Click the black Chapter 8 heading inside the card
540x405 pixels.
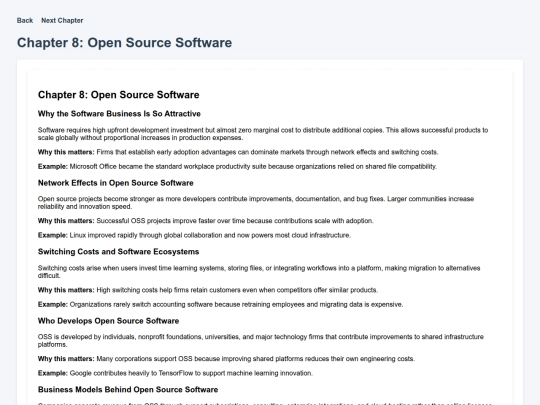[x=118, y=95]
